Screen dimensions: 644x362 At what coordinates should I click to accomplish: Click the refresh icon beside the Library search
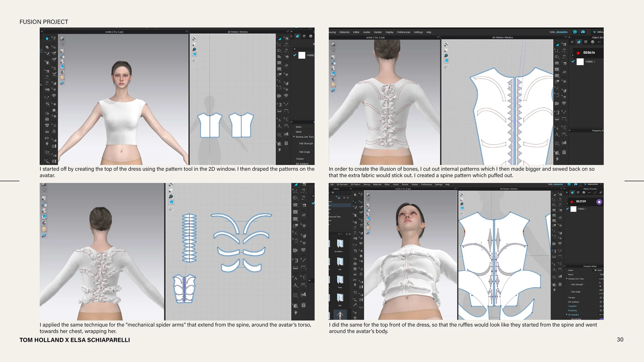pyautogui.click(x=346, y=234)
